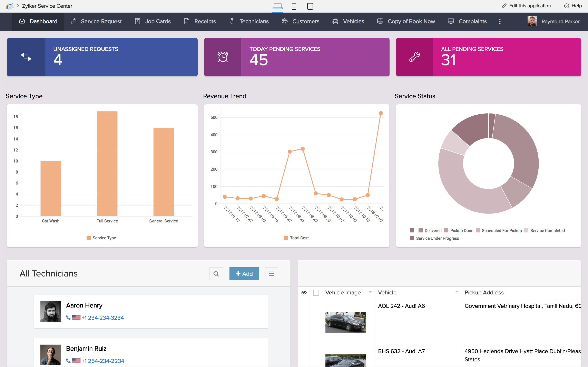Toggle visibility eye icon in vehicle table
Image resolution: width=588 pixels, height=367 pixels.
click(304, 292)
